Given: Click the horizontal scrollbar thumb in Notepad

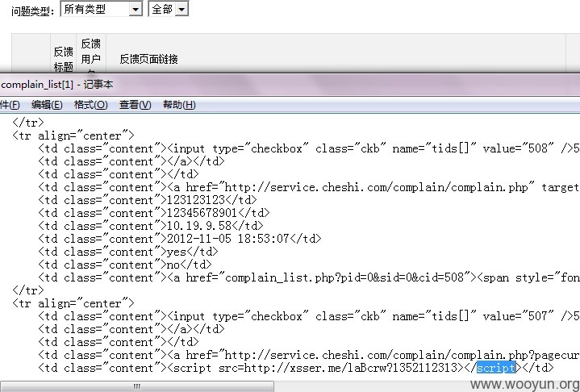Looking at the screenshot, I should pos(137,386).
